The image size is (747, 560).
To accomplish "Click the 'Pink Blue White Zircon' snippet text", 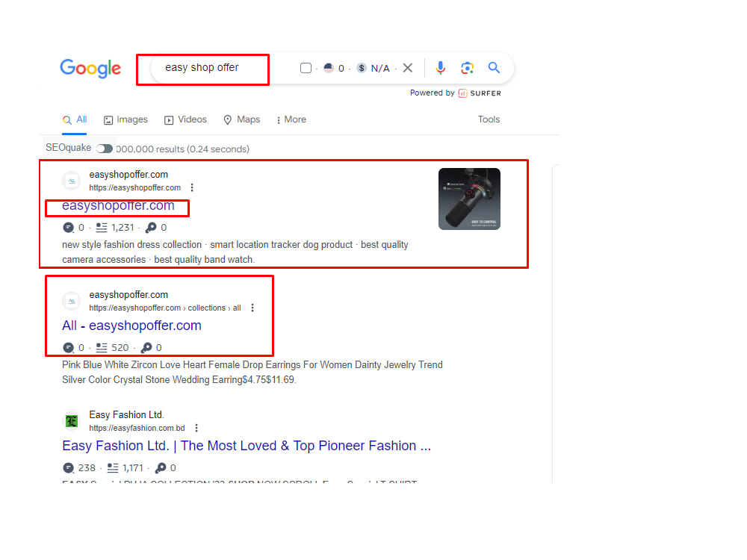I will 252,373.
